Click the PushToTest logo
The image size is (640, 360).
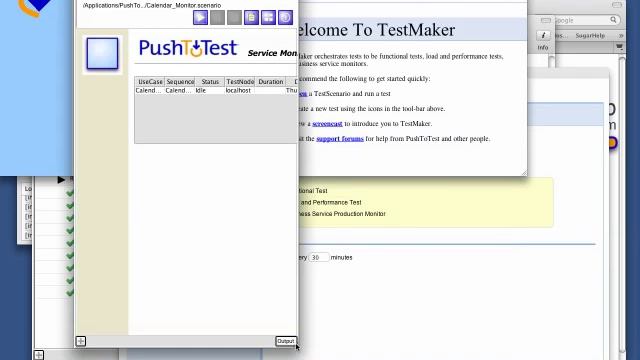188,48
